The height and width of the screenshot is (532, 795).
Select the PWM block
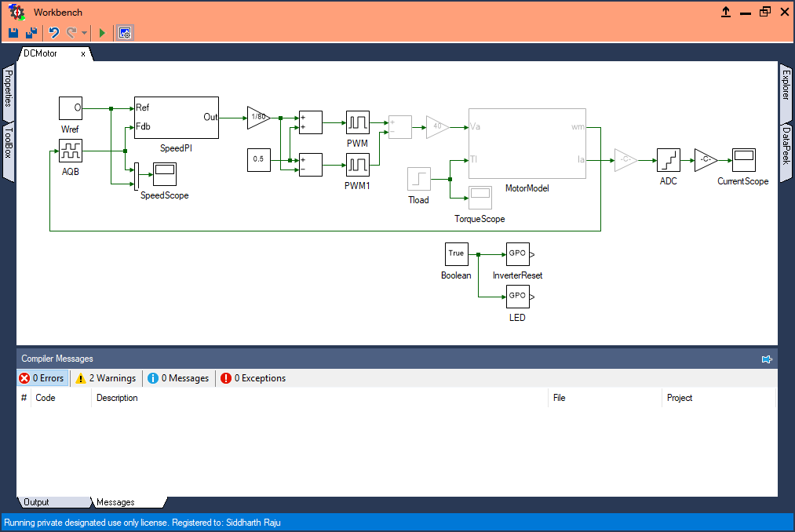click(x=357, y=122)
